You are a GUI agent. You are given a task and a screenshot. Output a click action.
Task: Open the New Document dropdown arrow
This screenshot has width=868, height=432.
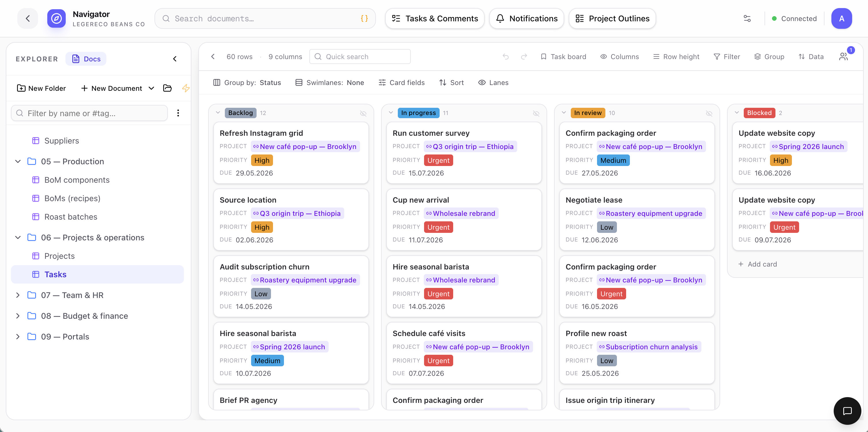tap(151, 88)
